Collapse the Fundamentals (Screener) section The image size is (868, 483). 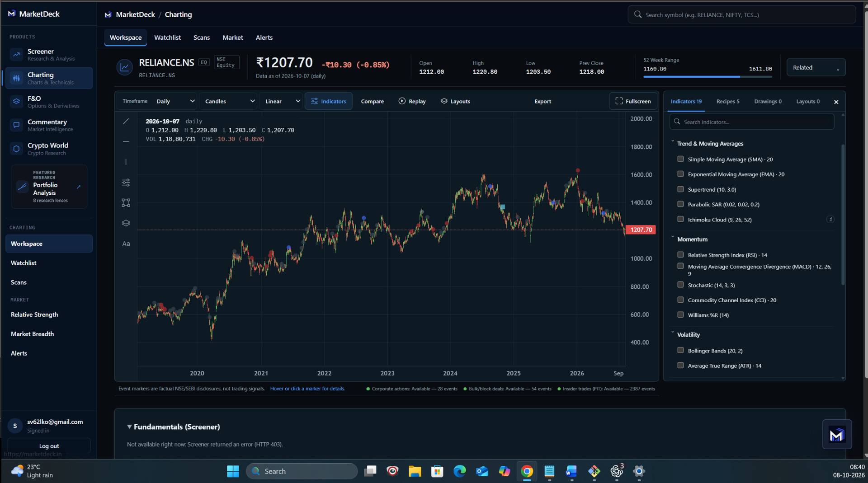coord(129,427)
